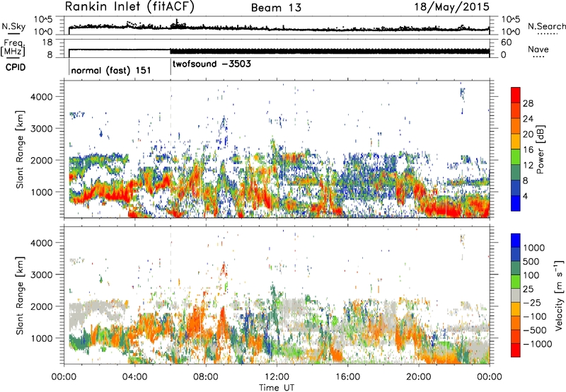Viewport: 566px width, 392px height.
Task: Click the 'Nave' legend label
Action: [538, 49]
